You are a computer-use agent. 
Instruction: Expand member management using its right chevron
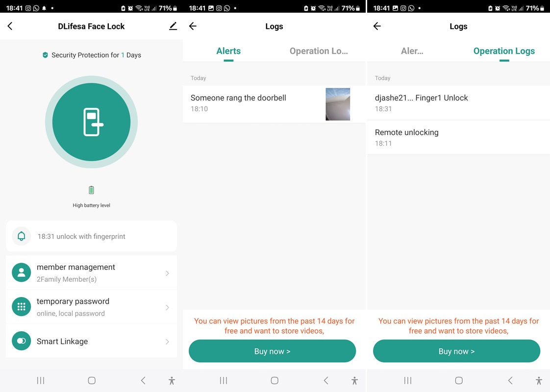[167, 273]
